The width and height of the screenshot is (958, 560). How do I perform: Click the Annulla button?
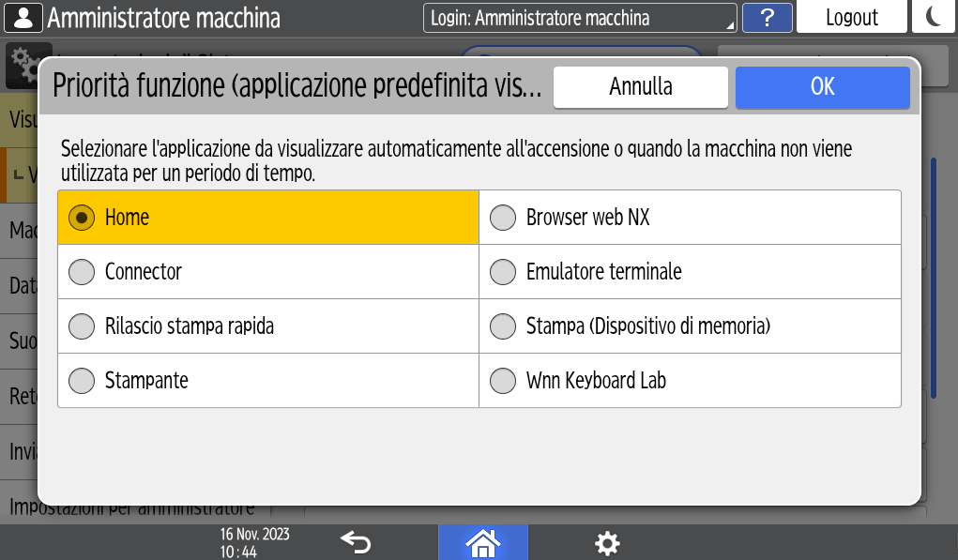(640, 86)
